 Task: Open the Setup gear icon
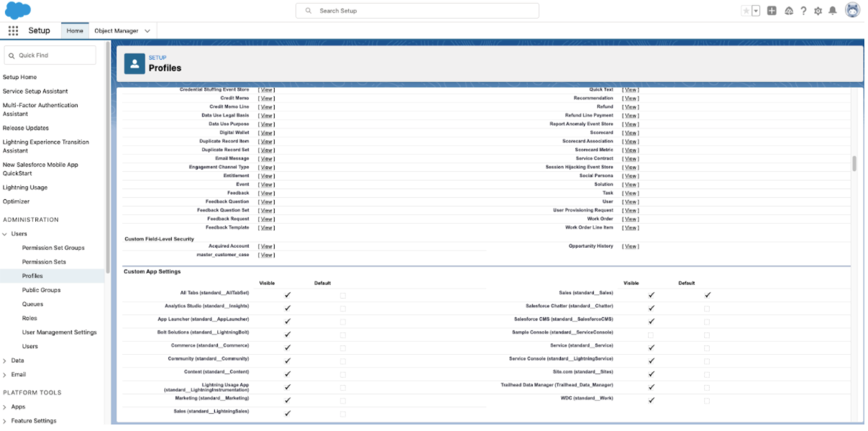click(818, 11)
